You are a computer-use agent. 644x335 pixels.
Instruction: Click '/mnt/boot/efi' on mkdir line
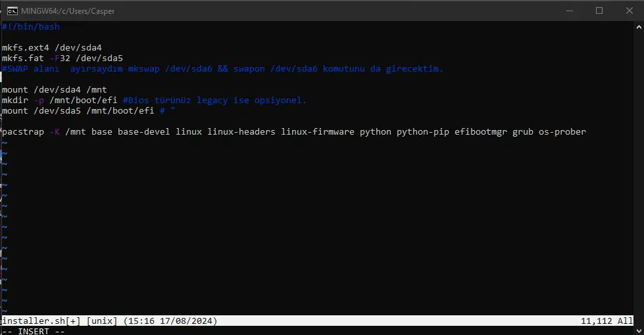84,100
